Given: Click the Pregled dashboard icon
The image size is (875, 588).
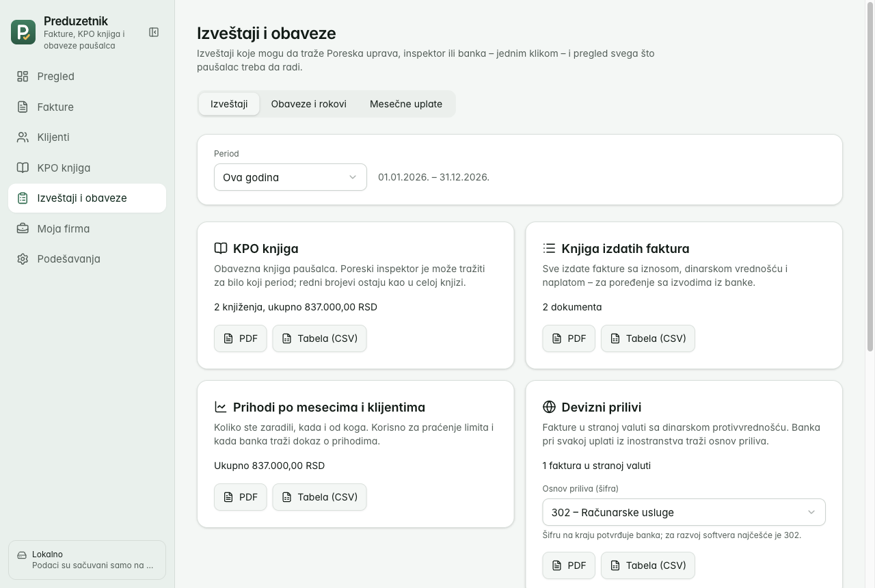Looking at the screenshot, I should pyautogui.click(x=23, y=77).
